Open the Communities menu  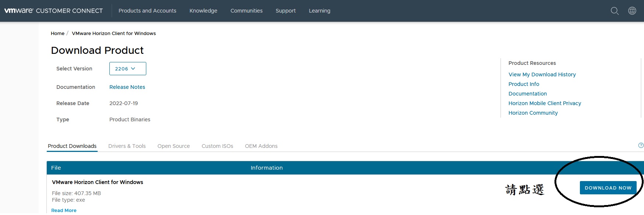[246, 11]
